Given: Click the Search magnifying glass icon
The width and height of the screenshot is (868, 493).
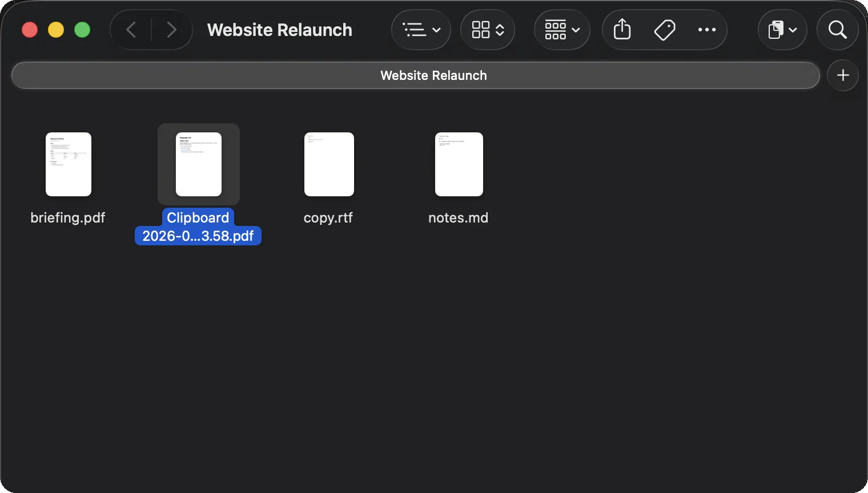Looking at the screenshot, I should 838,30.
